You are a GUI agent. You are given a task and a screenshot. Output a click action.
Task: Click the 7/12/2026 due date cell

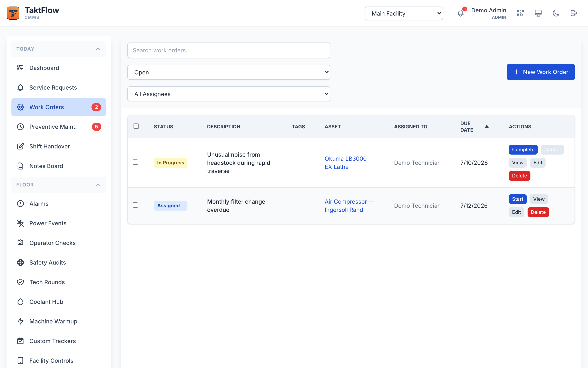coord(474,206)
